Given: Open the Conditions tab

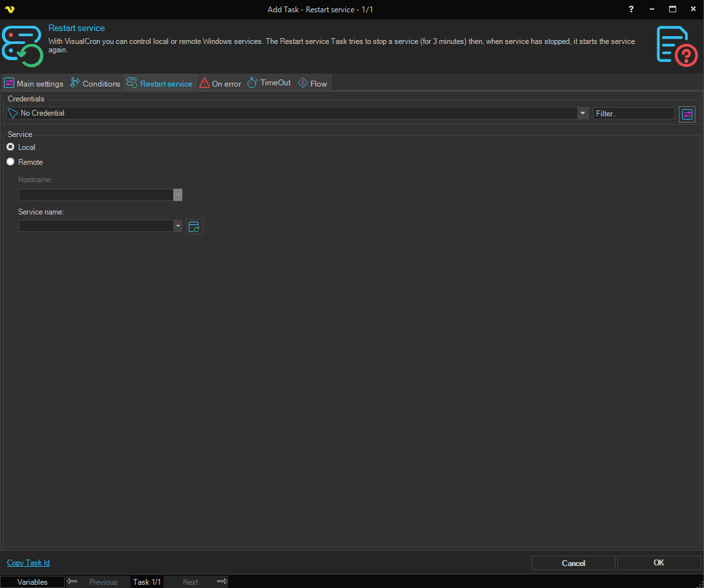Looking at the screenshot, I should coord(95,83).
